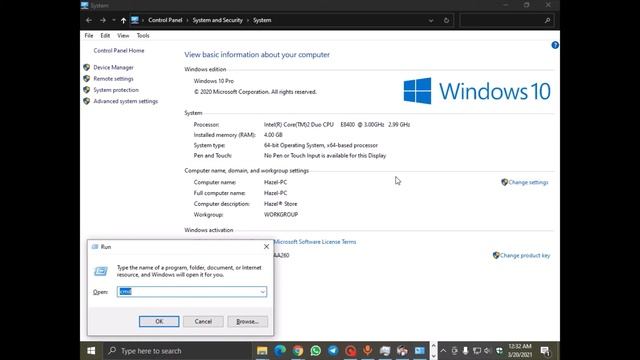The height and width of the screenshot is (360, 640).
Task: Go forward using the forward arrow
Action: (103, 20)
